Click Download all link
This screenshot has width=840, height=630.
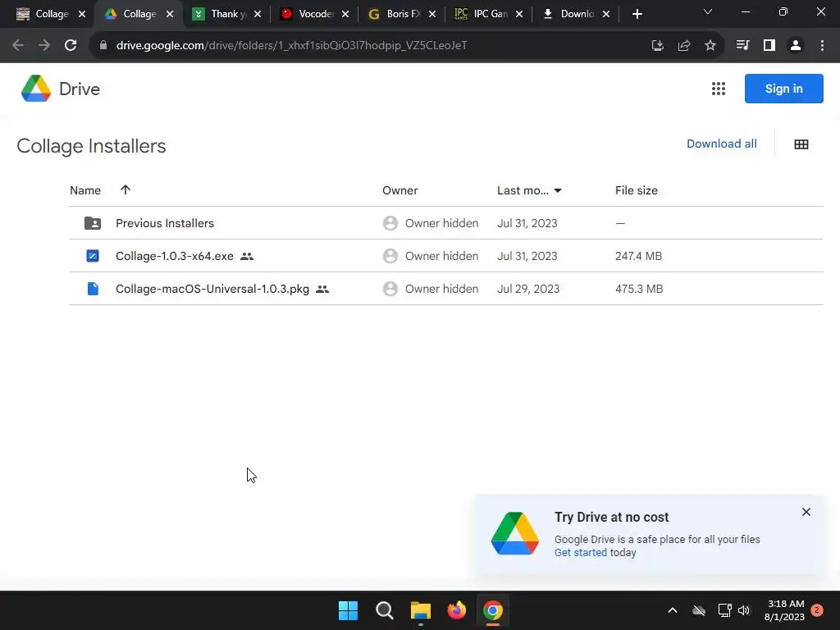722,144
